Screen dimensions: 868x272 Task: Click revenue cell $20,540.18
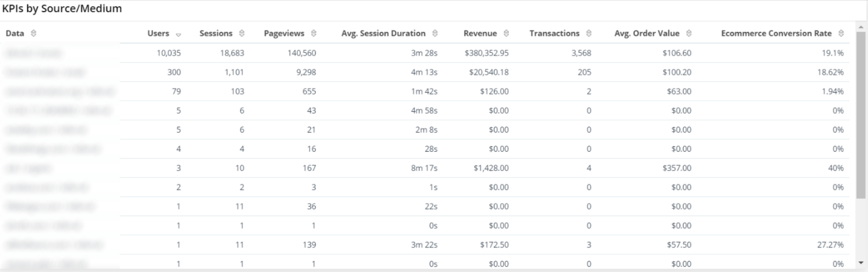point(489,72)
